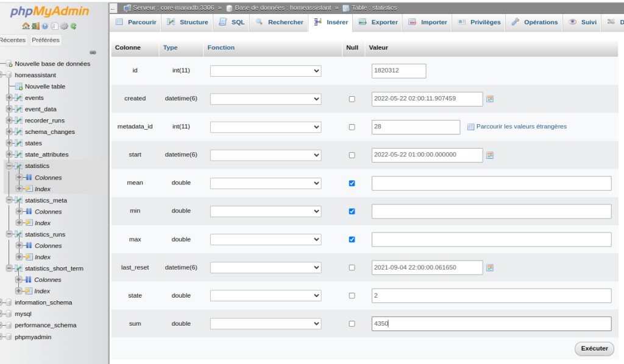Click the chain link icon in sidebar

tap(93, 52)
